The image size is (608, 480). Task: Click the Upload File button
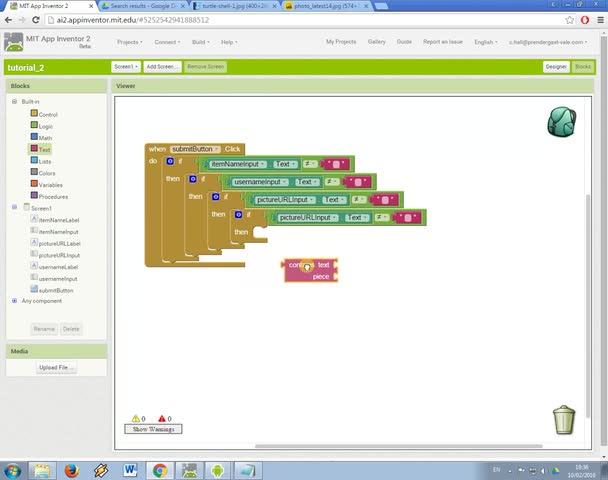point(57,367)
